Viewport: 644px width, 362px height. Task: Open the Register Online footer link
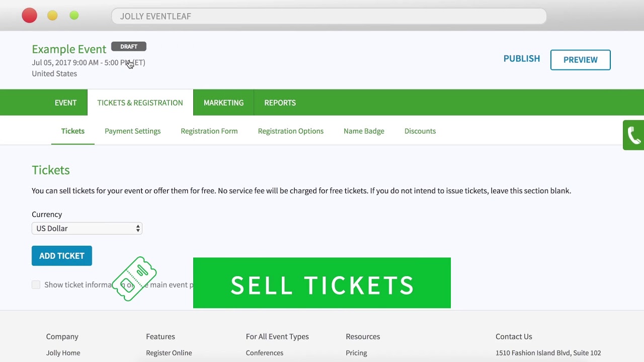(169, 353)
